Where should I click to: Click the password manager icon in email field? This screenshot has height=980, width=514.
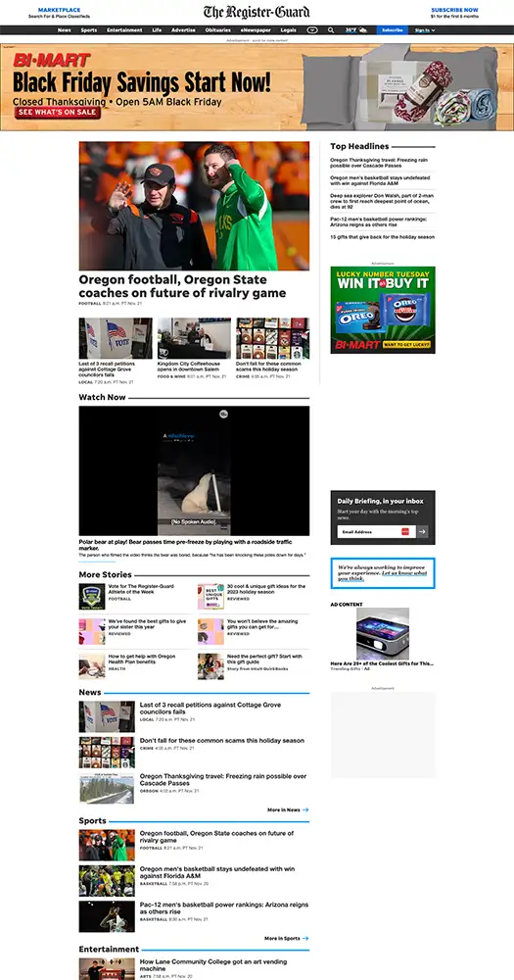(x=405, y=532)
